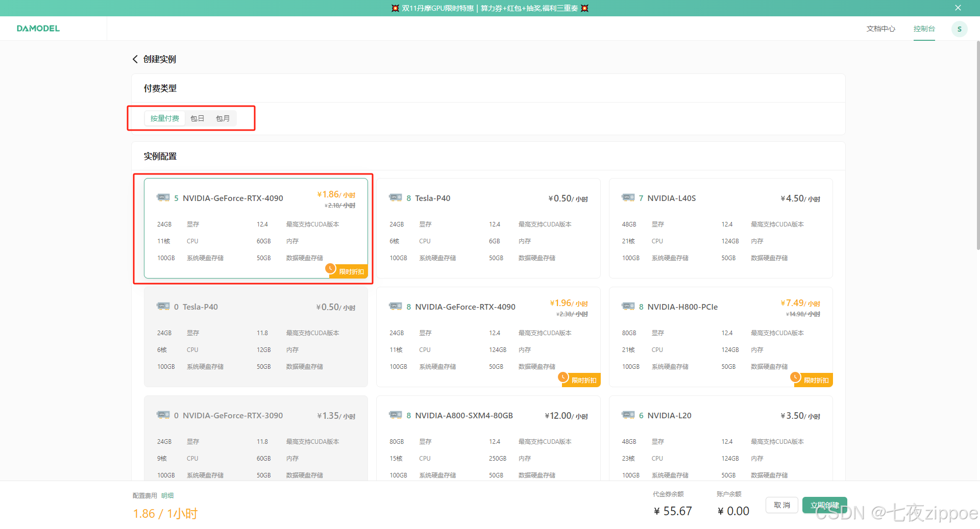Select the NVIDIA-L40S ¥4.50 configuration card
This screenshot has width=980, height=529.
721,228
